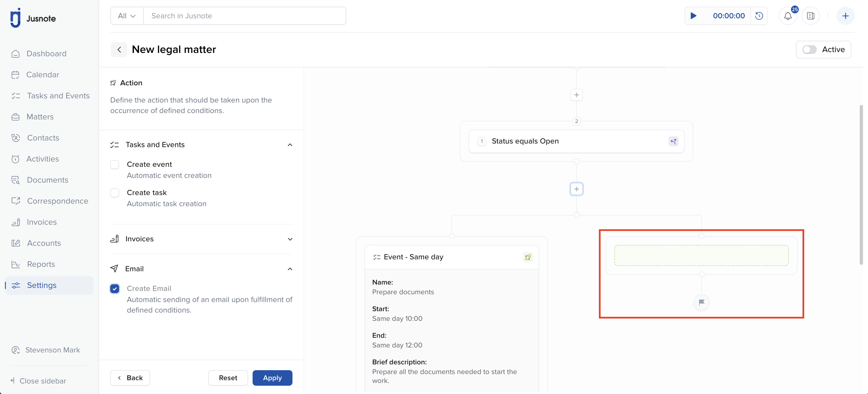The image size is (868, 394).
Task: Click the condition icon on Status equals Open
Action: point(673,142)
